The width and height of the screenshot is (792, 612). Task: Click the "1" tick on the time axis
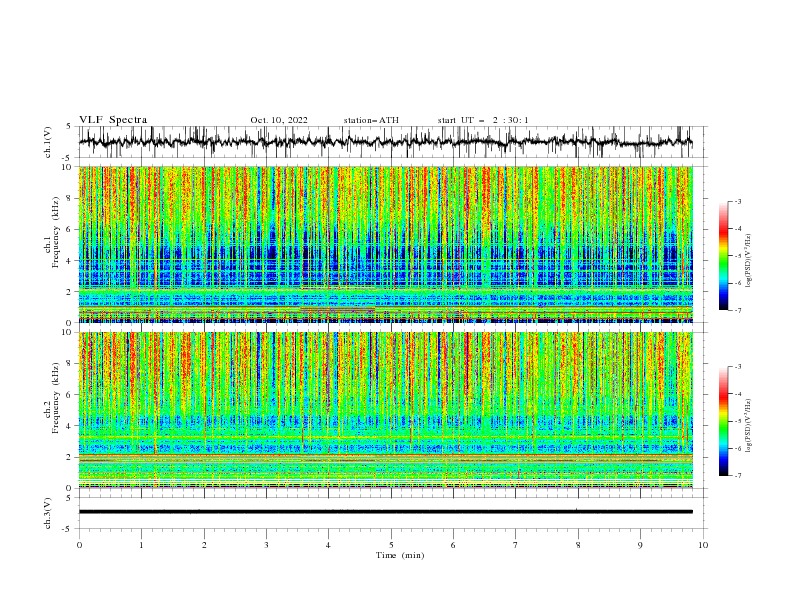pos(141,545)
